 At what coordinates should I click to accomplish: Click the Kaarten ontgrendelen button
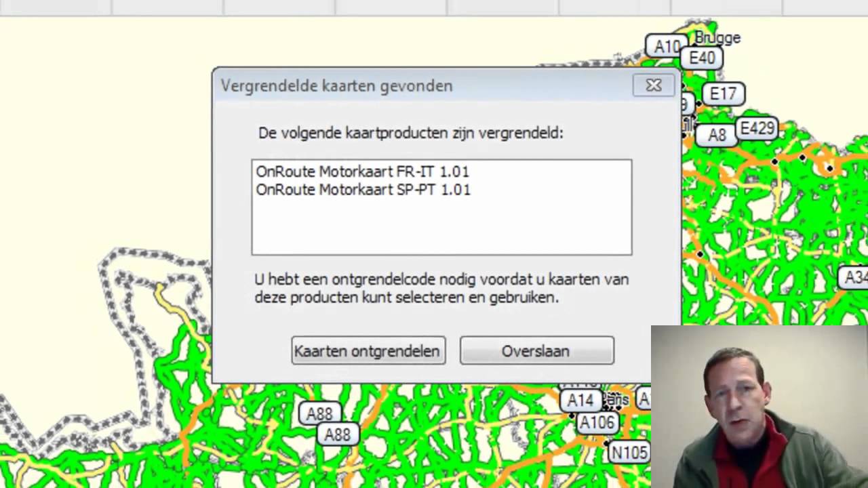368,351
